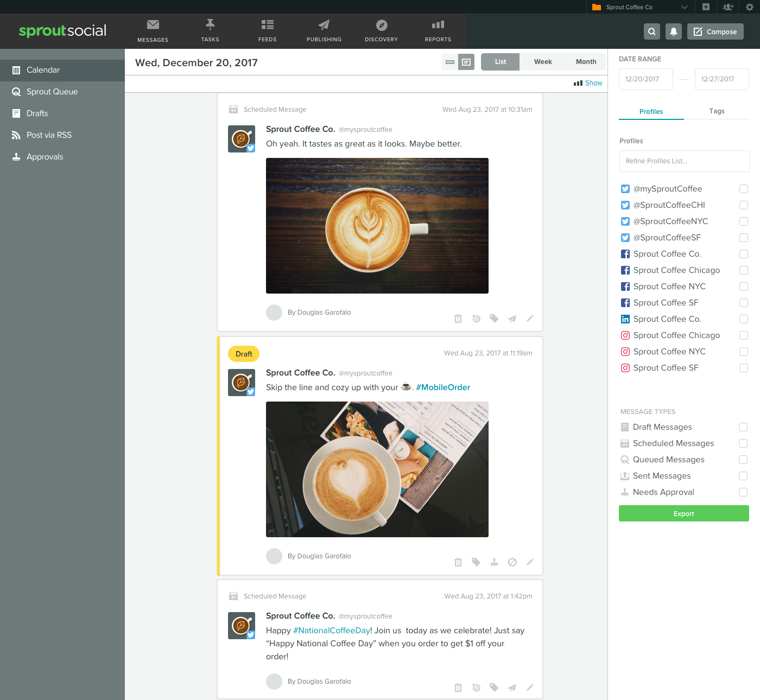760x700 pixels.
Task: Tag the #MobileOrder draft message
Action: tap(476, 562)
